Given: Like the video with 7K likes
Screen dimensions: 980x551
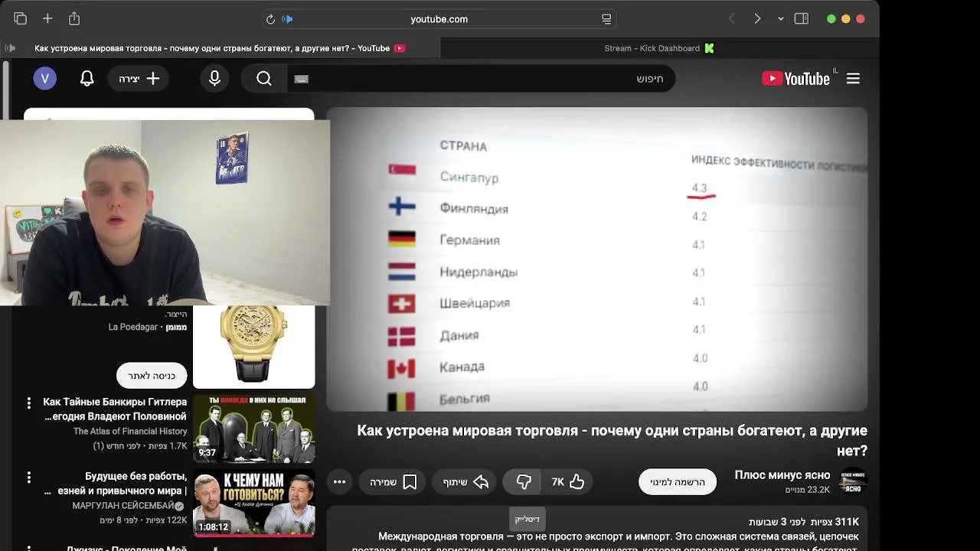Looking at the screenshot, I should 569,482.
